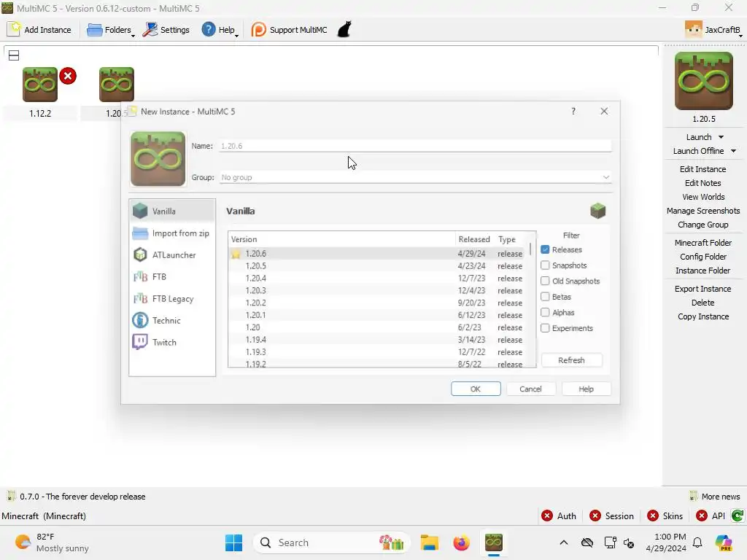Open the Help toolbar menu
This screenshot has width=747, height=560.
pyautogui.click(x=220, y=29)
